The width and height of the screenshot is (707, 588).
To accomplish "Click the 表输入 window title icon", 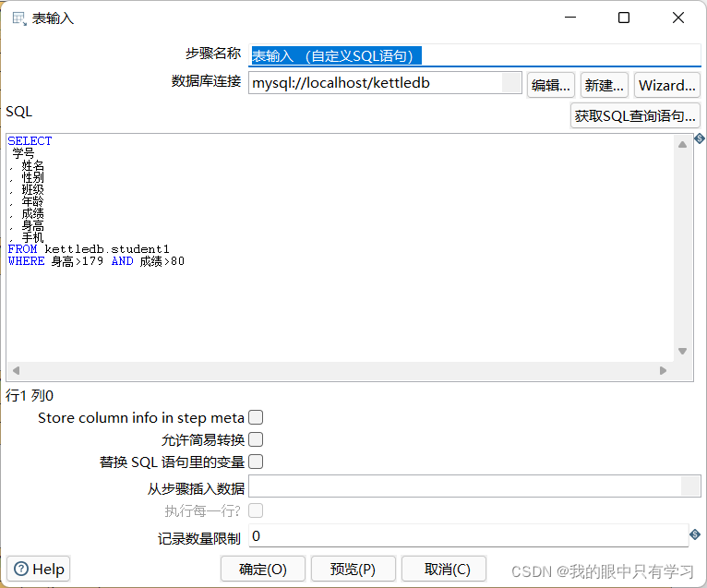I will point(19,19).
